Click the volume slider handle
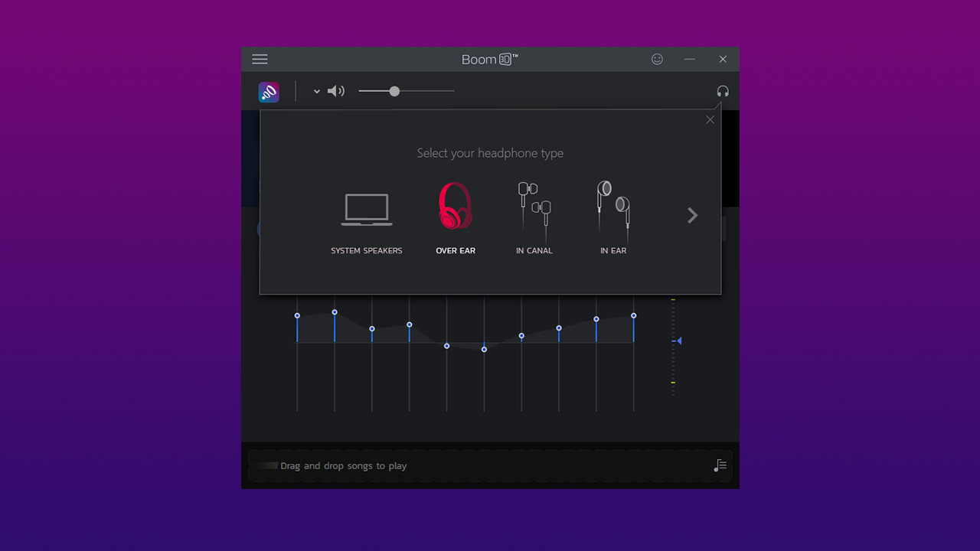This screenshot has height=551, width=980. click(x=394, y=91)
